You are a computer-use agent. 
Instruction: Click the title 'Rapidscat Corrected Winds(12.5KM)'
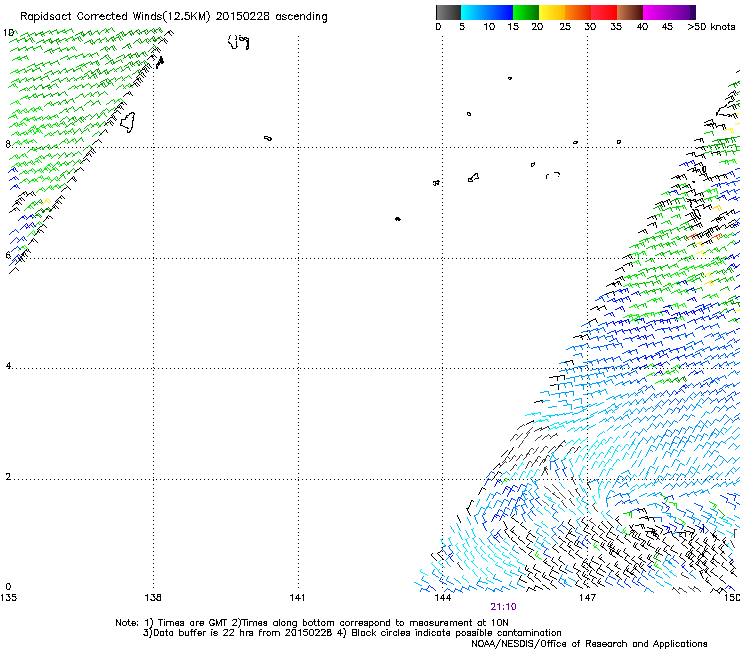pos(115,17)
